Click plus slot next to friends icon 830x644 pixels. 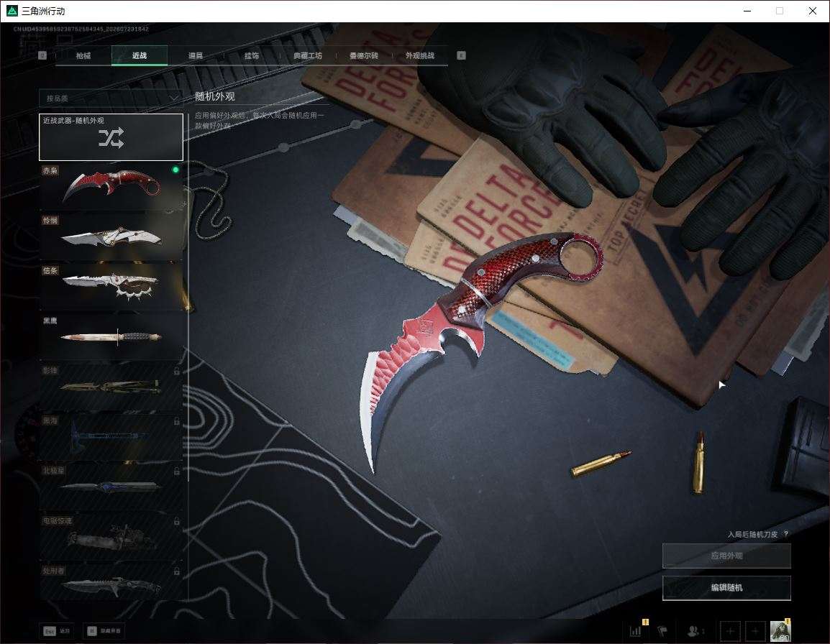pyautogui.click(x=730, y=631)
